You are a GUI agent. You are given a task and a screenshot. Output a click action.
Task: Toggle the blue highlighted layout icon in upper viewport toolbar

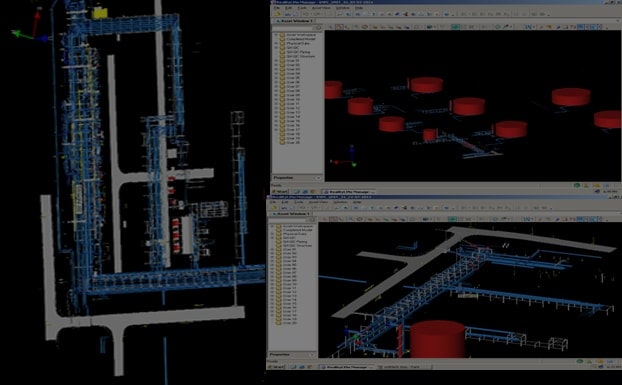click(x=581, y=27)
